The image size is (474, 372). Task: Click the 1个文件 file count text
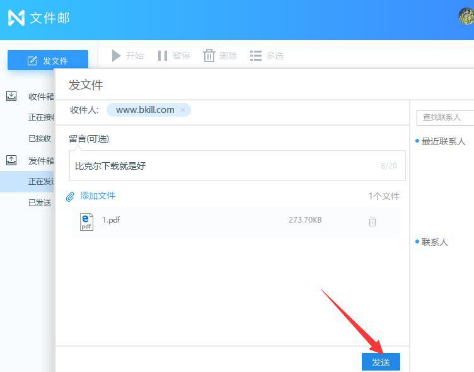pos(384,196)
